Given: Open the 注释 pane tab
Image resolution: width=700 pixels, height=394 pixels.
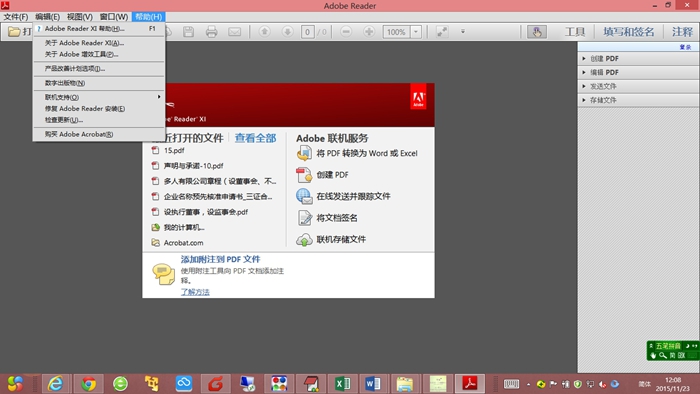Looking at the screenshot, I should (x=682, y=32).
